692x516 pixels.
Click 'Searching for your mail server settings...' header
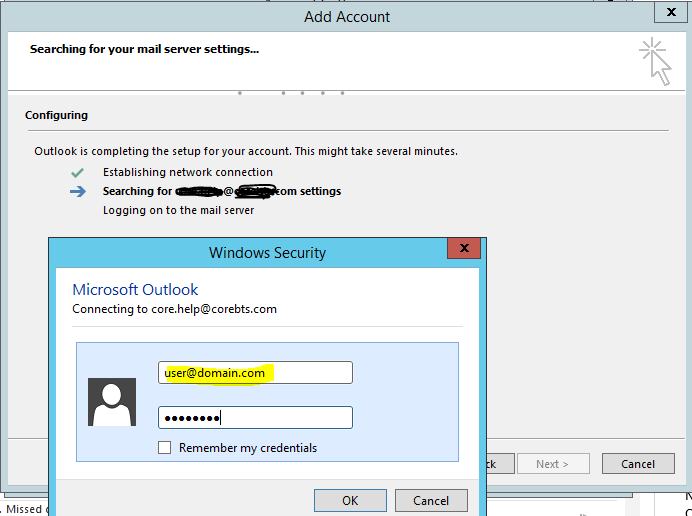(x=144, y=49)
